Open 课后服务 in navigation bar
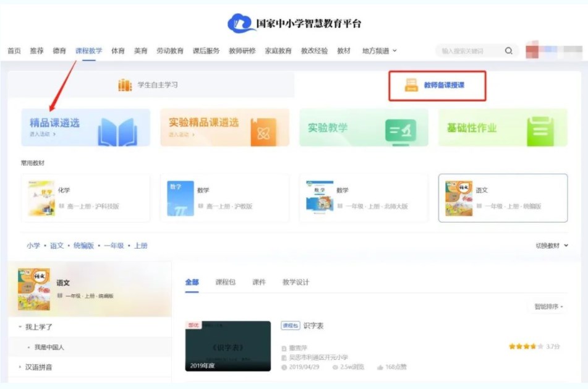The height and width of the screenshot is (389, 588). [206, 51]
